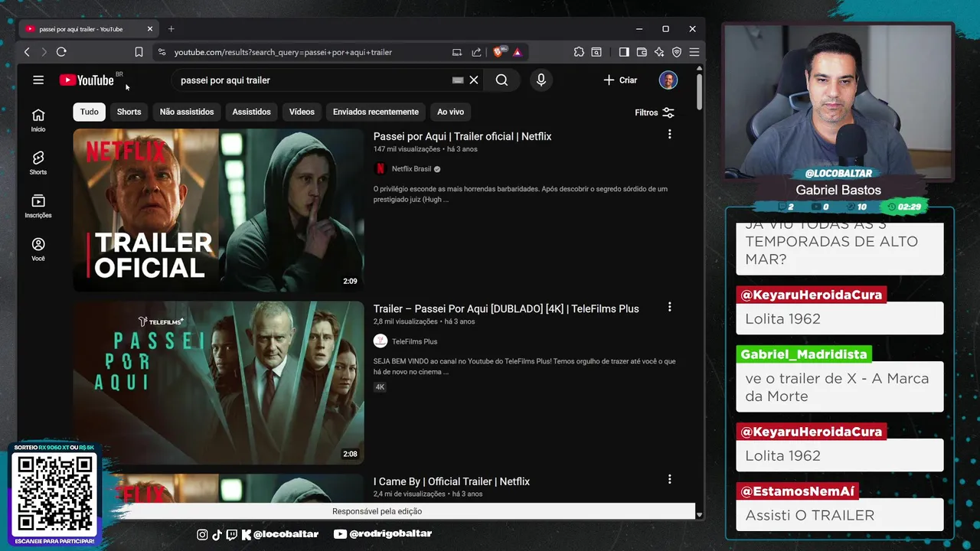
Task: Select the Vídeos filter chip
Action: (302, 112)
